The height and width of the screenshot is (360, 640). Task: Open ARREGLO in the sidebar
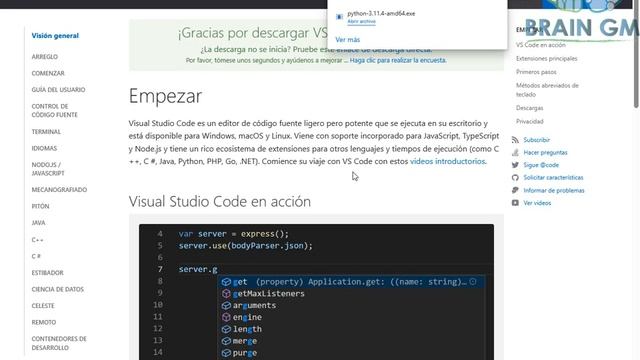[45, 57]
